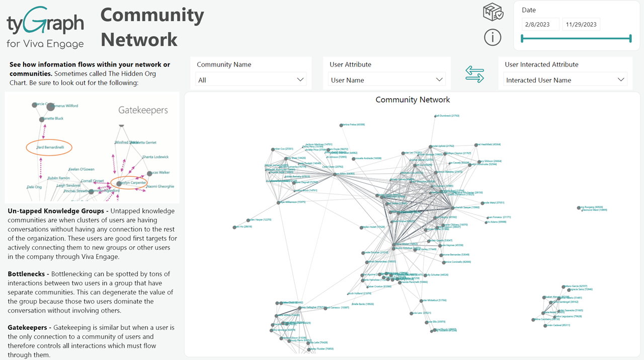Select the Desmond Ward node label
This screenshot has height=360, width=644.
pos(596,210)
